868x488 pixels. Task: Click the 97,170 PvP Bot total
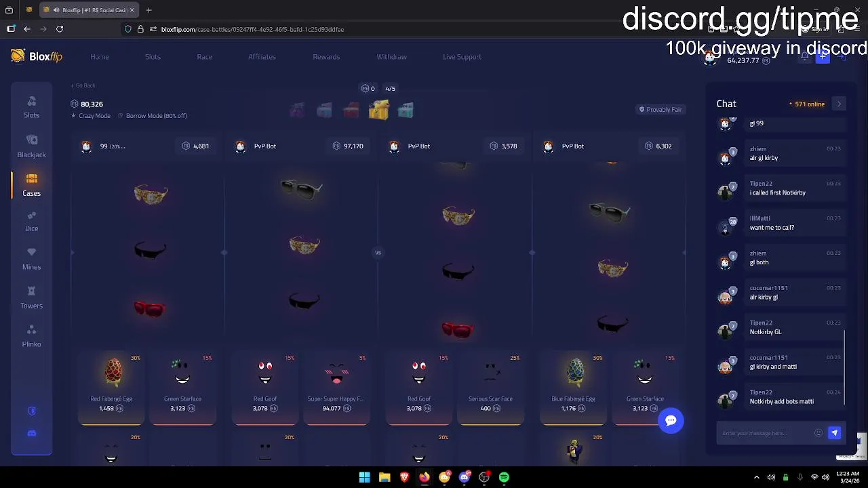(348, 146)
